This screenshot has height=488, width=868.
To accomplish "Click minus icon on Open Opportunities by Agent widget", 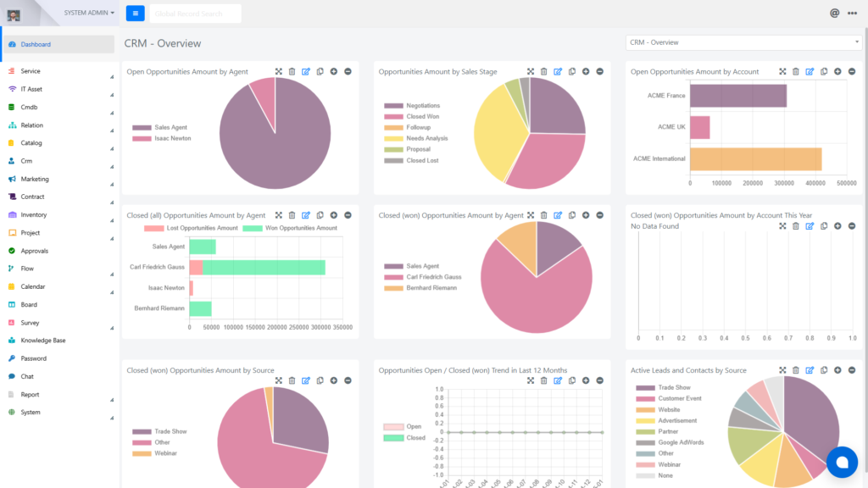I will click(x=348, y=71).
